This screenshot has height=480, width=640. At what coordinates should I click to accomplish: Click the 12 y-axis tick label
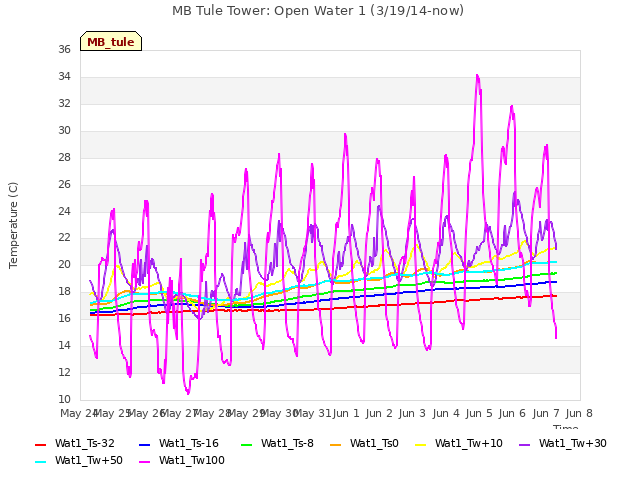point(64,372)
